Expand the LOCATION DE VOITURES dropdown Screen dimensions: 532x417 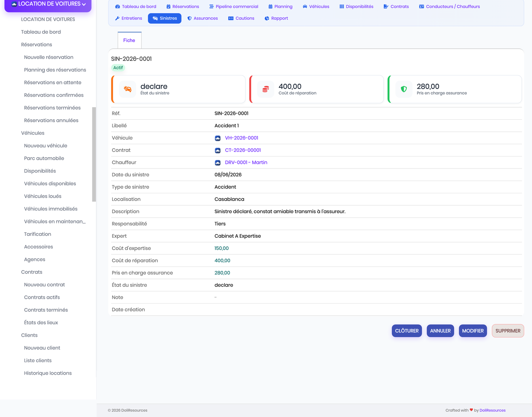(x=48, y=4)
